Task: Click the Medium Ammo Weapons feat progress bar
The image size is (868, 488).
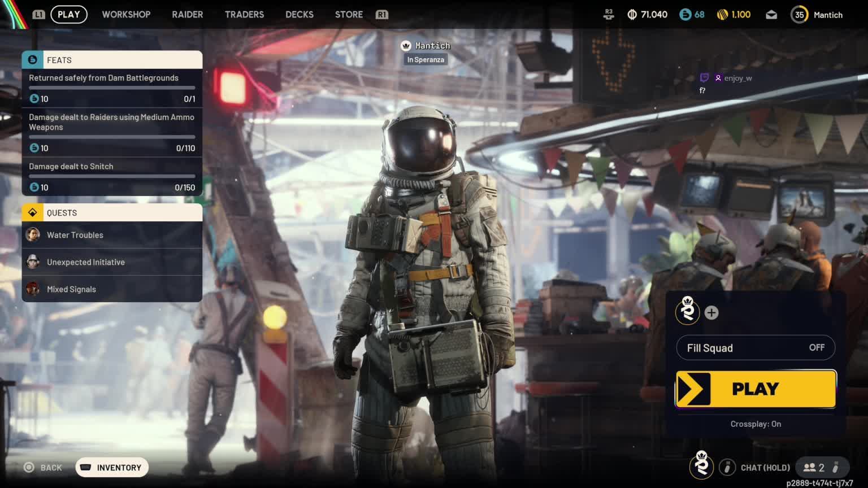Action: pyautogui.click(x=112, y=137)
